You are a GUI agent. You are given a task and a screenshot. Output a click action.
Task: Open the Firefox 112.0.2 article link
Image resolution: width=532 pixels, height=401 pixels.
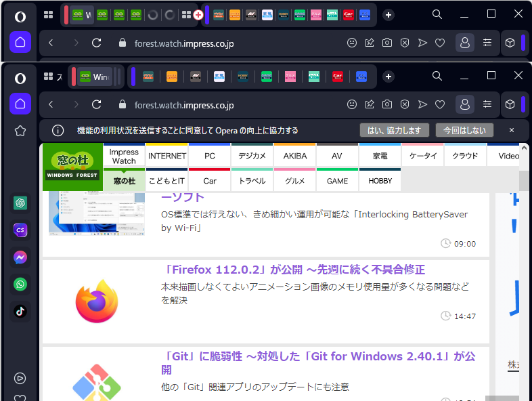[293, 270]
